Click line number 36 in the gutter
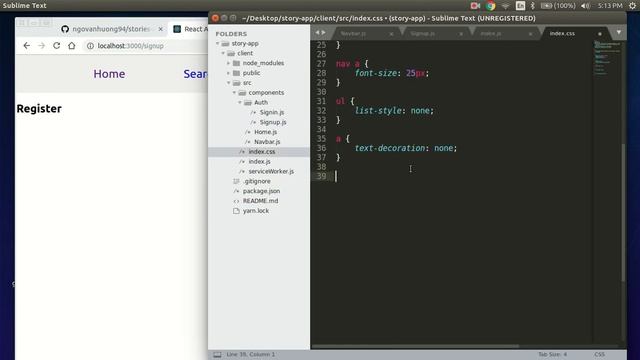 point(322,148)
